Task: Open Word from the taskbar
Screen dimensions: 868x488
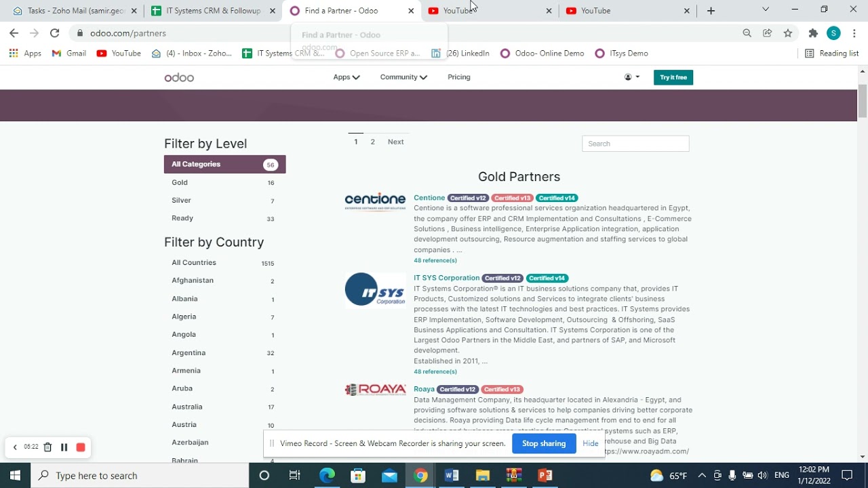Action: pos(452,475)
